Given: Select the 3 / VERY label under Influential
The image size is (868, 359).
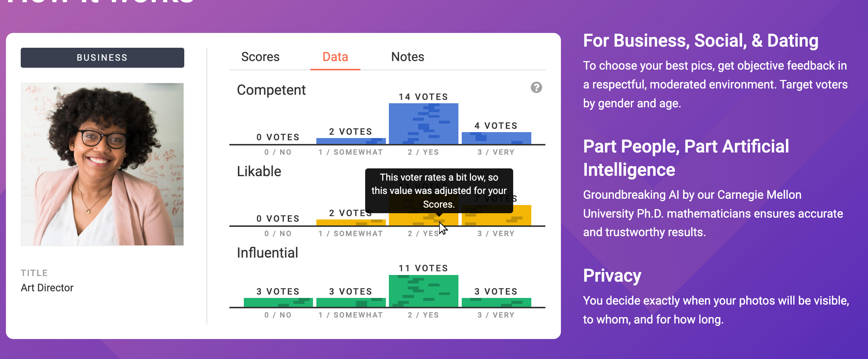Looking at the screenshot, I should click(496, 315).
